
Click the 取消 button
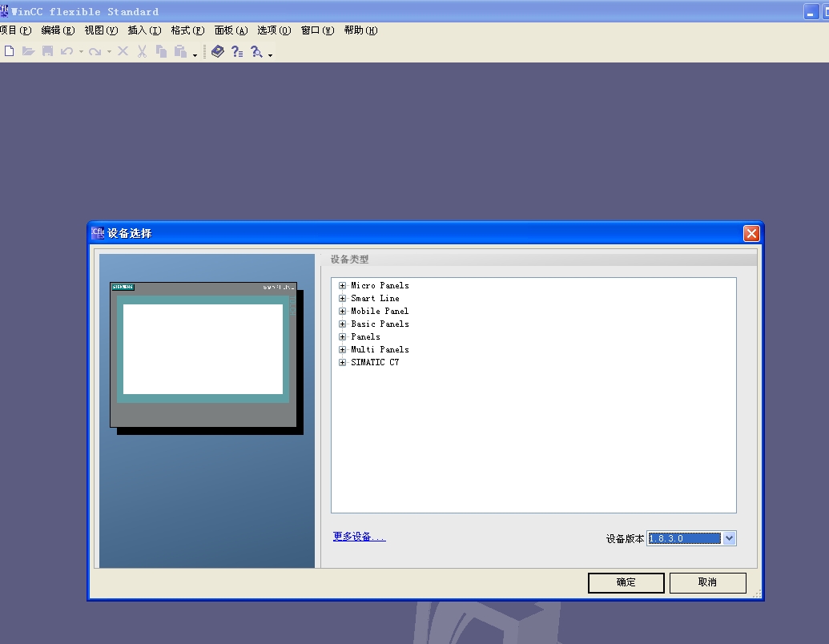707,582
